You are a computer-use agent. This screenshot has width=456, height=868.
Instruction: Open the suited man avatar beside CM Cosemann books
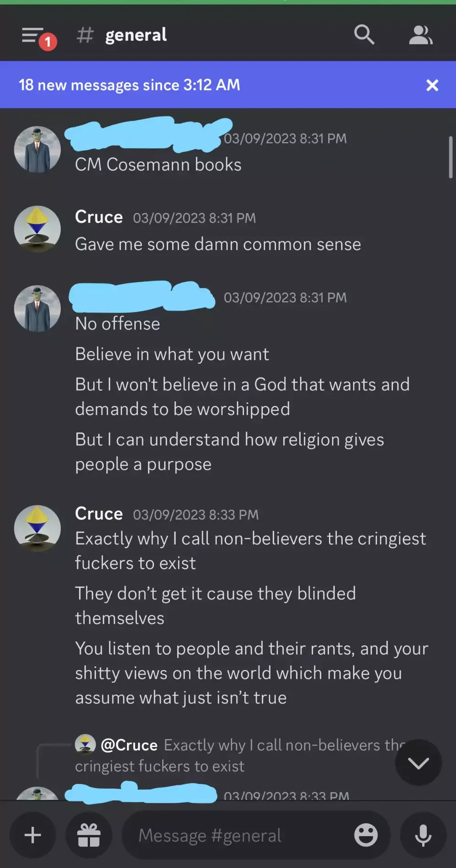pyautogui.click(x=37, y=149)
